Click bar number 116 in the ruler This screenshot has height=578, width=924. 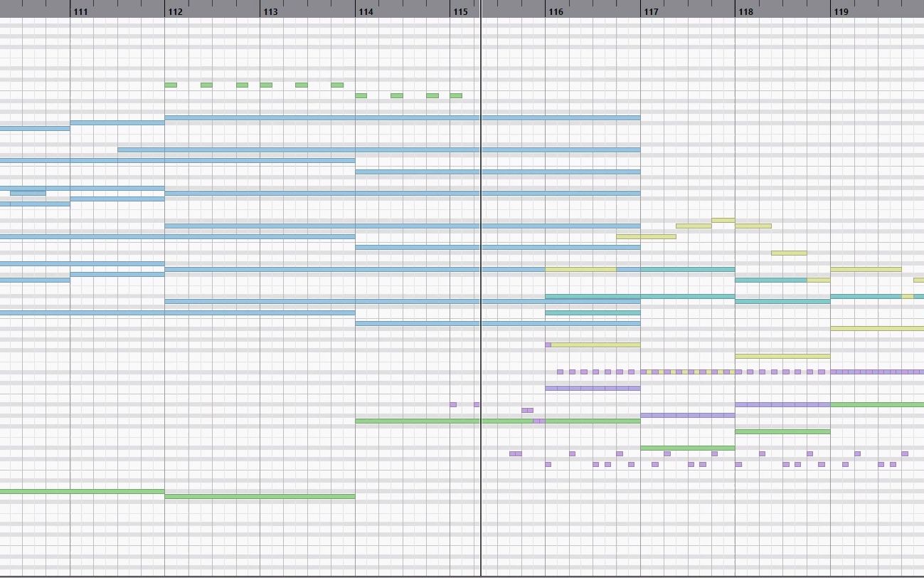[556, 12]
